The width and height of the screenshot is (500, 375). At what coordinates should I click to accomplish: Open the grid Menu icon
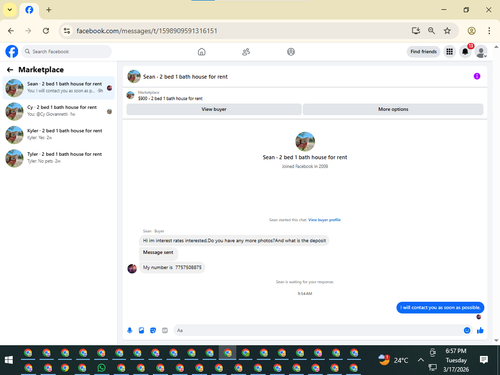click(x=450, y=52)
